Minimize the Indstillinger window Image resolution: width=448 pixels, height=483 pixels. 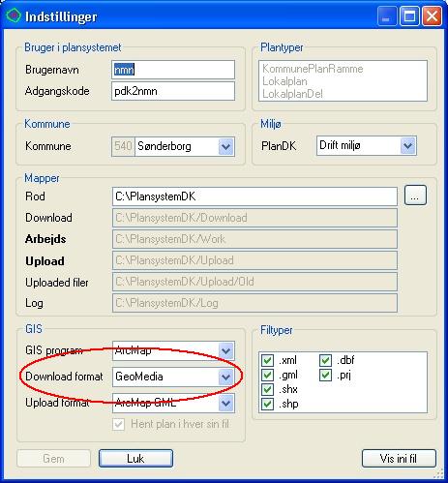click(387, 15)
